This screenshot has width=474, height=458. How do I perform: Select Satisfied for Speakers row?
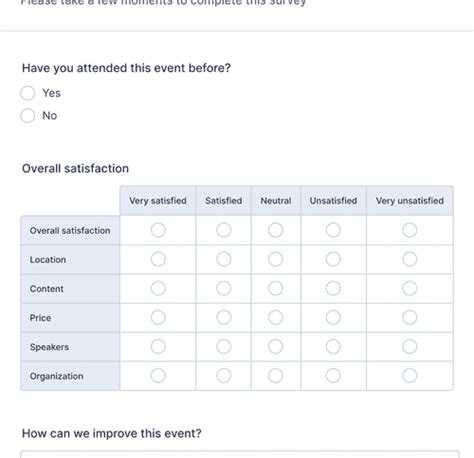(224, 346)
